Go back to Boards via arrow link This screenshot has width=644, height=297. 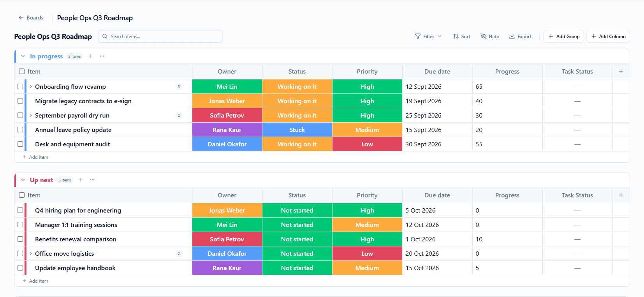click(x=31, y=18)
